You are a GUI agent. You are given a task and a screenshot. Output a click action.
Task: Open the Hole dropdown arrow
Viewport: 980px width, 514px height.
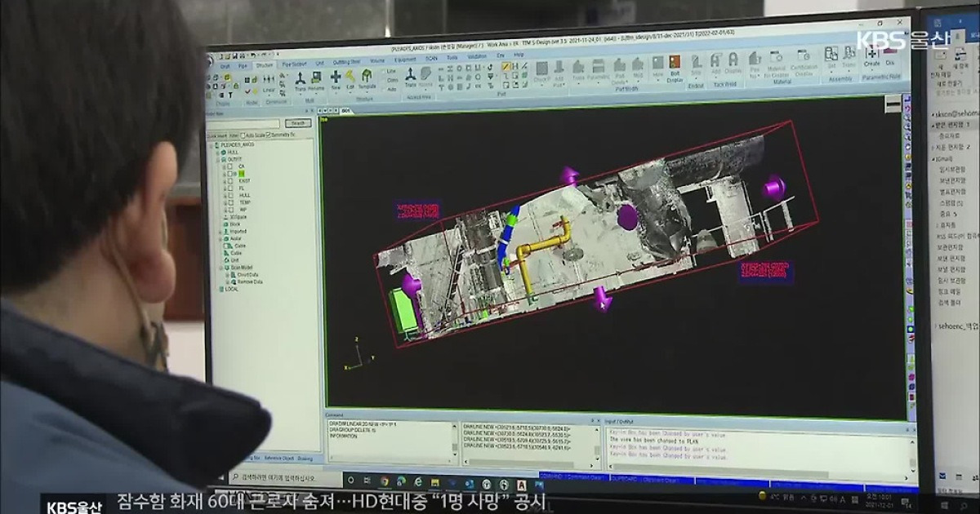[x=657, y=81]
